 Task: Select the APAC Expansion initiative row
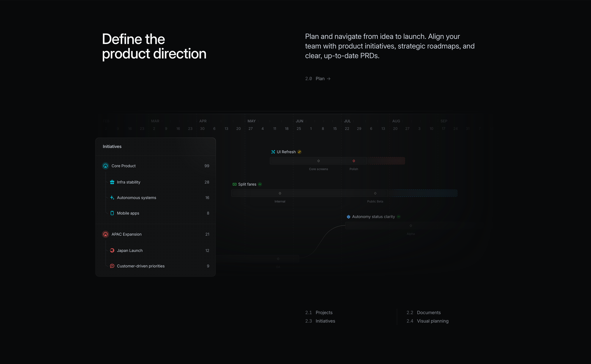tap(156, 234)
